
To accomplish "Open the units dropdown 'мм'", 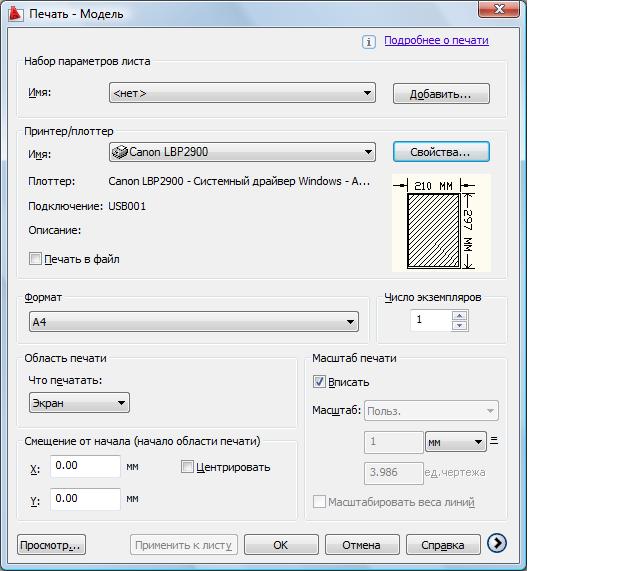I will pos(456,442).
